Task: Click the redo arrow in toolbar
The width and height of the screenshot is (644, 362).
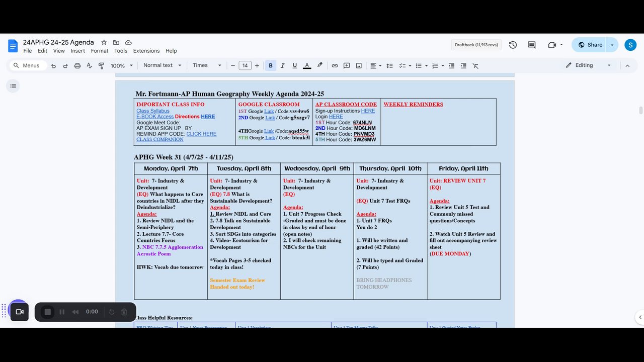Action: (x=65, y=65)
